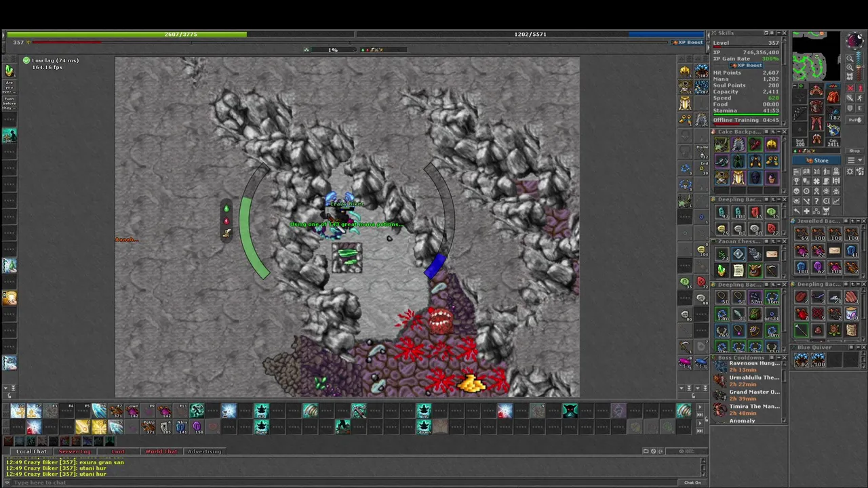Switch to the World Chat tab
Viewport: 868px width, 488px height.
coord(161,451)
